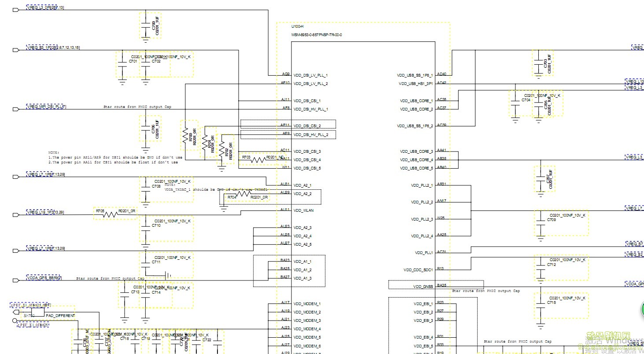The image size is (644, 354).
Task: Click net label VREG_S7 on right edge
Action: pos(634,244)
